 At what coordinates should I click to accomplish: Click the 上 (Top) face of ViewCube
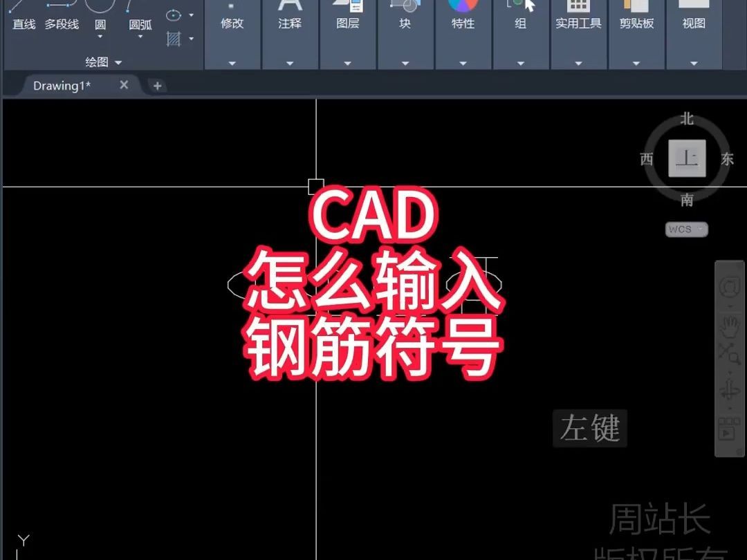(687, 158)
